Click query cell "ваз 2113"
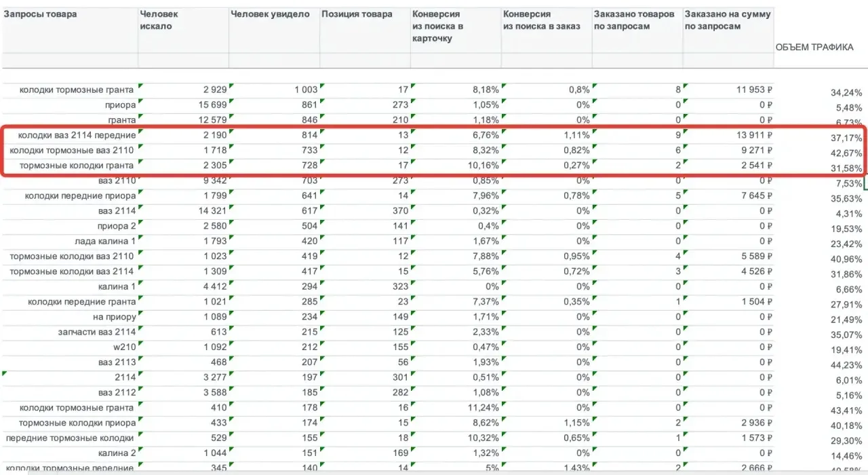 (x=117, y=362)
